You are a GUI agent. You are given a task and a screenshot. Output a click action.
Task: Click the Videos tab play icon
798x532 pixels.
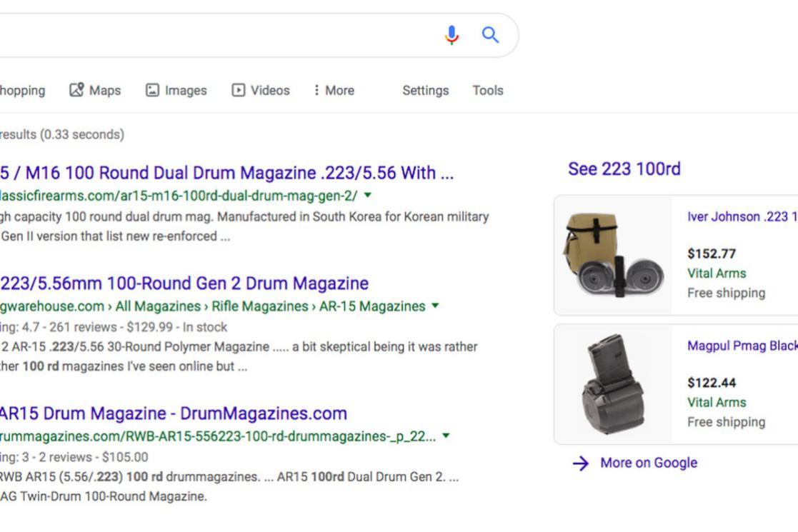(239, 90)
